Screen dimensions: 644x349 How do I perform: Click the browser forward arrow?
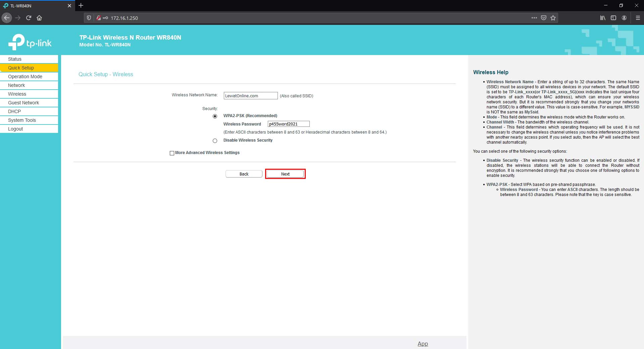(18, 18)
